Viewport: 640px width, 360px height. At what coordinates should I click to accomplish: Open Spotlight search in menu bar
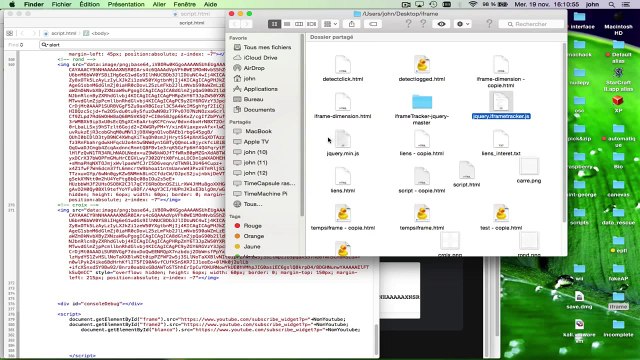click(611, 4)
